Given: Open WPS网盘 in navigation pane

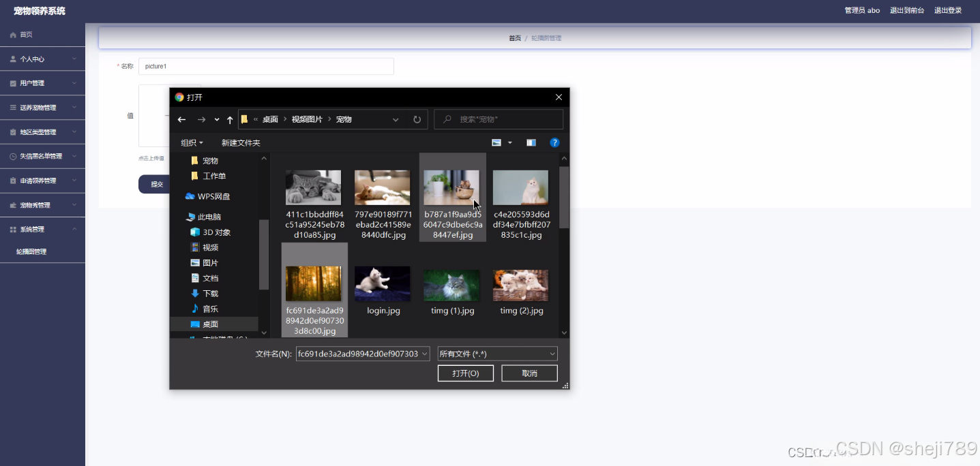Looking at the screenshot, I should pos(208,196).
